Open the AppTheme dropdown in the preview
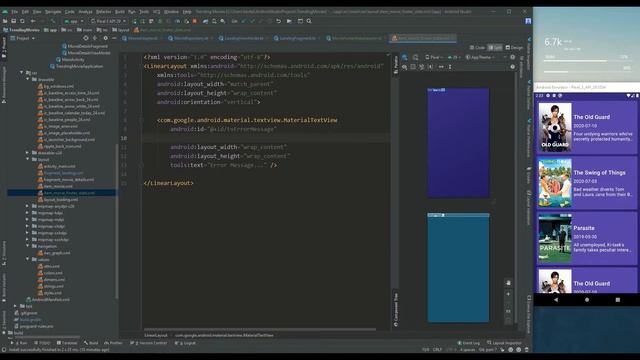 click(480, 58)
